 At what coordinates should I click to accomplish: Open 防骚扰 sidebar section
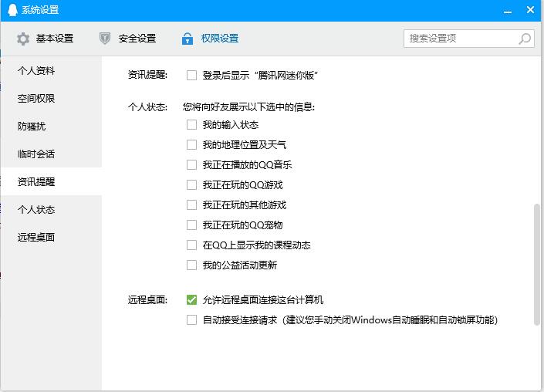32,127
